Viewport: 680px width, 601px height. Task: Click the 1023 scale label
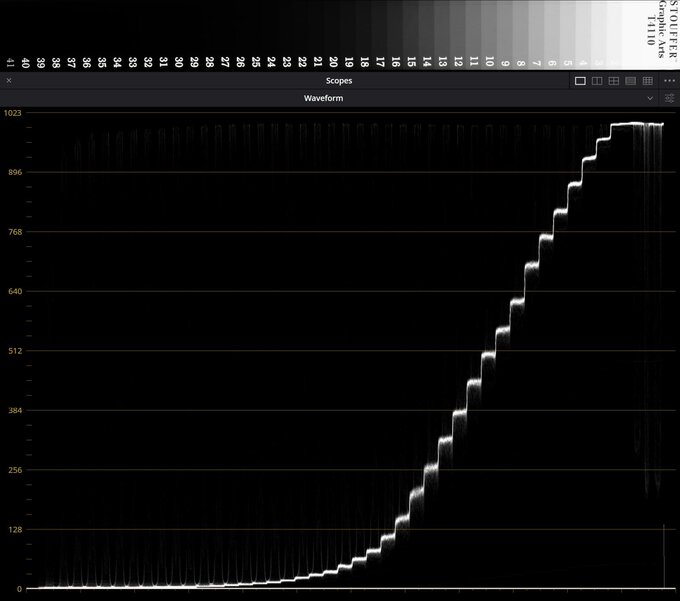(13, 113)
